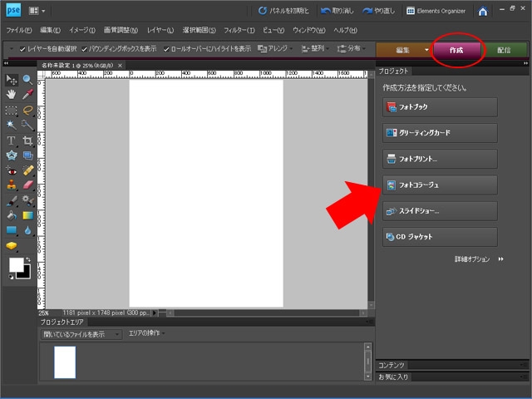Select the Lasso tool
Image resolution: width=532 pixels, height=399 pixels.
click(27, 111)
